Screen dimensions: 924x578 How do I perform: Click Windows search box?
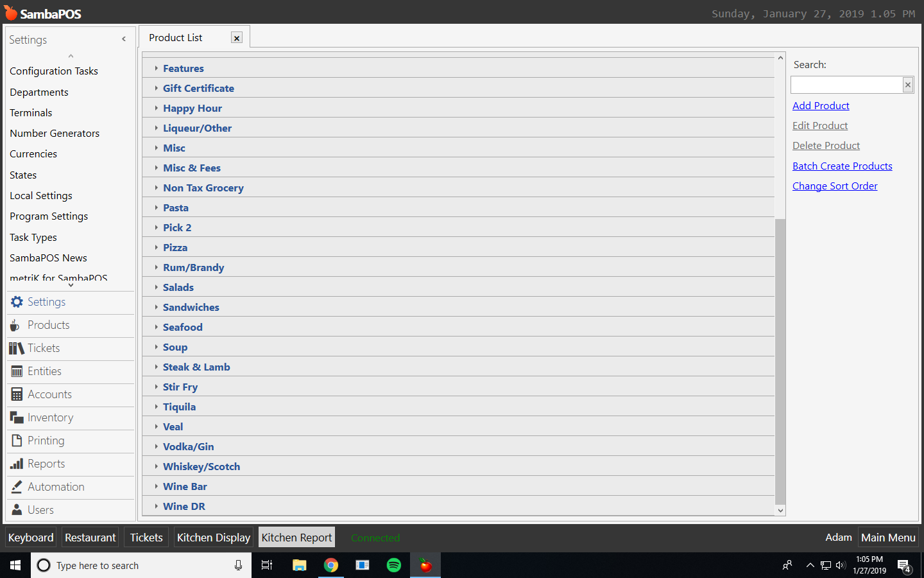(141, 565)
